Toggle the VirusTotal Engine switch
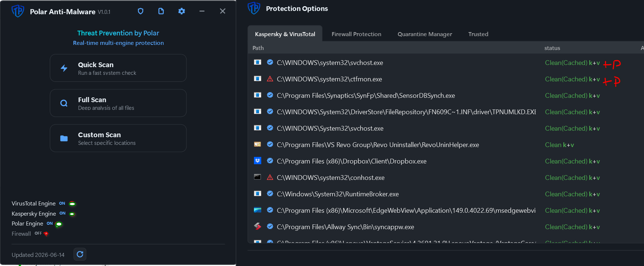This screenshot has height=266, width=644. [72, 204]
